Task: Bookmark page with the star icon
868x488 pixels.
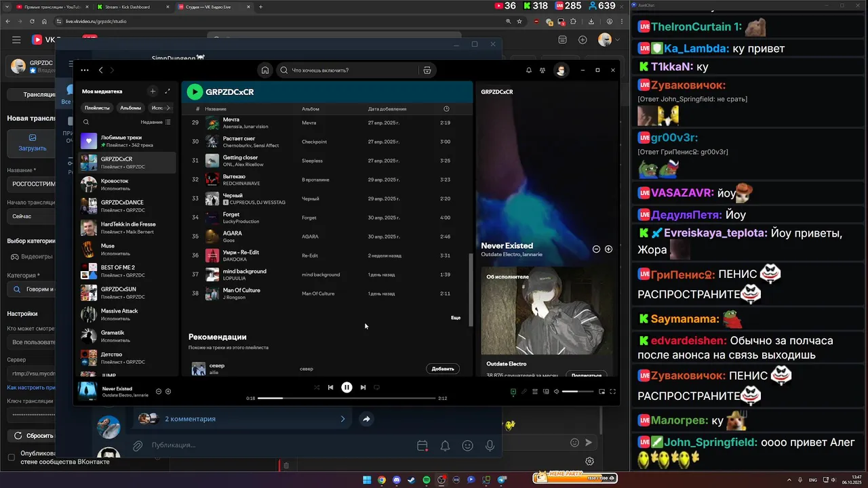Action: click(x=519, y=21)
